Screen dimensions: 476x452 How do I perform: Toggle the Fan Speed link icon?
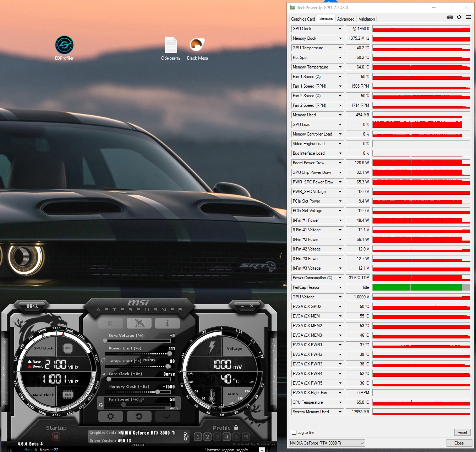click(x=142, y=399)
